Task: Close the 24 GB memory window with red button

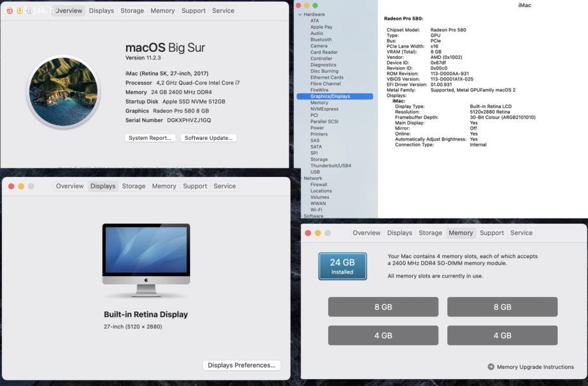Action: 308,233
